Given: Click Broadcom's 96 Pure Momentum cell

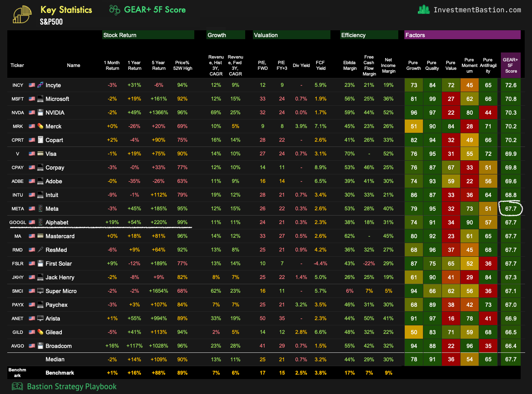Looking at the screenshot, I should coord(469,346).
